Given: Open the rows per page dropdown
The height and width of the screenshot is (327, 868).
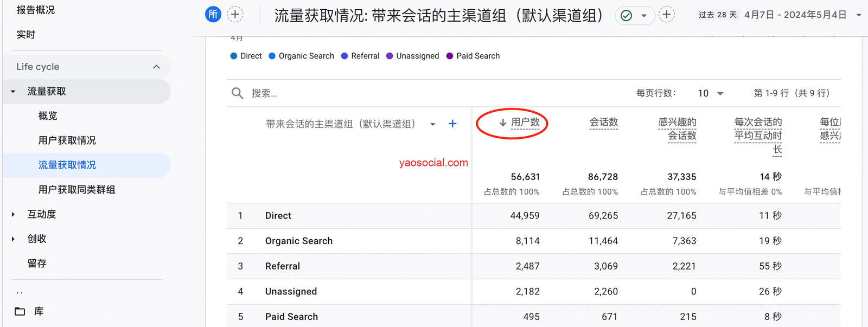Looking at the screenshot, I should pos(711,93).
